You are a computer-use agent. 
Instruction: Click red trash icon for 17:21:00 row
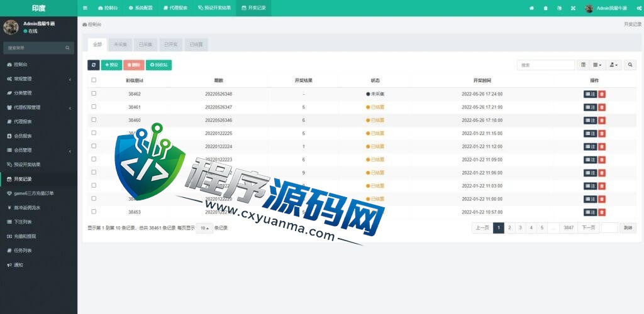click(602, 107)
